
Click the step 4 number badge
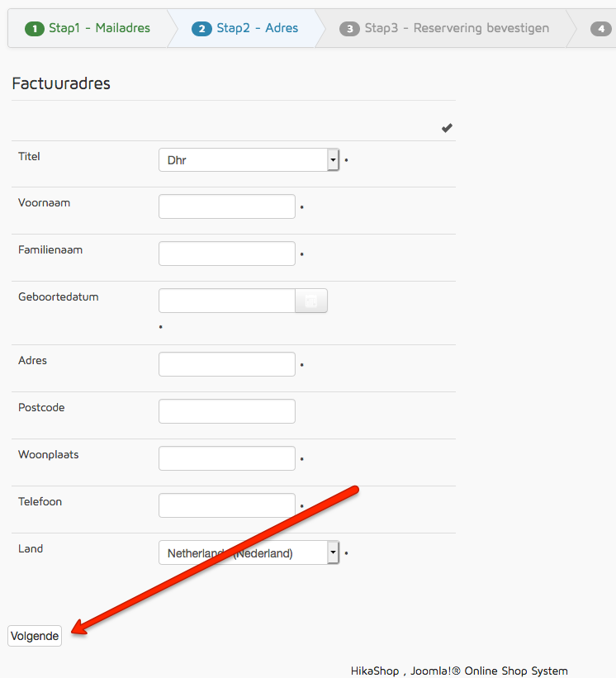pos(600,29)
